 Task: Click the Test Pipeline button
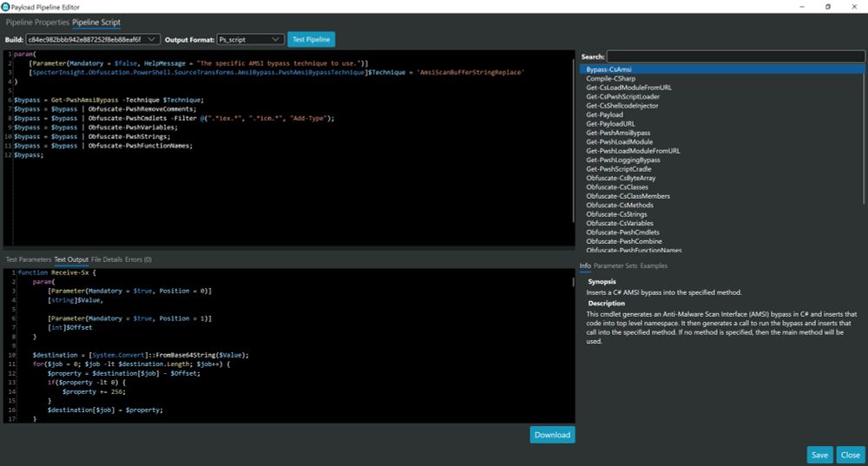tap(311, 39)
